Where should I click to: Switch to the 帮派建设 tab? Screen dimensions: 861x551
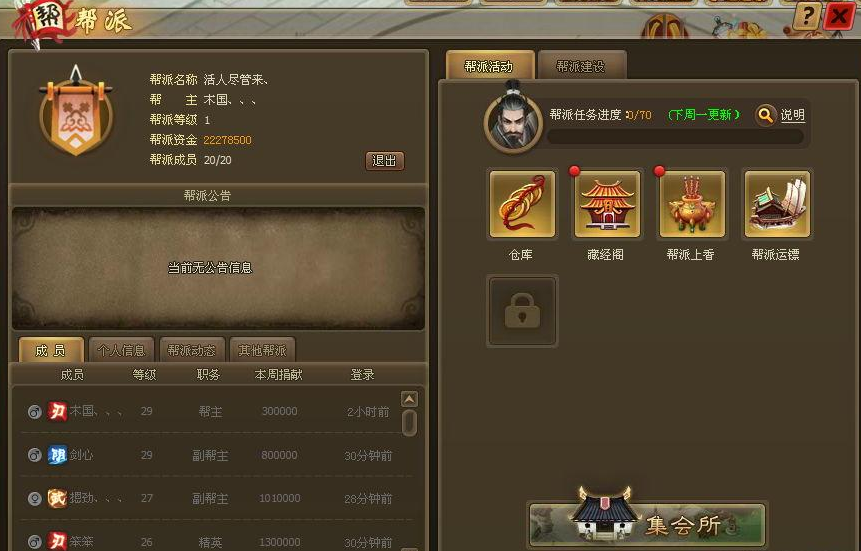pyautogui.click(x=581, y=66)
